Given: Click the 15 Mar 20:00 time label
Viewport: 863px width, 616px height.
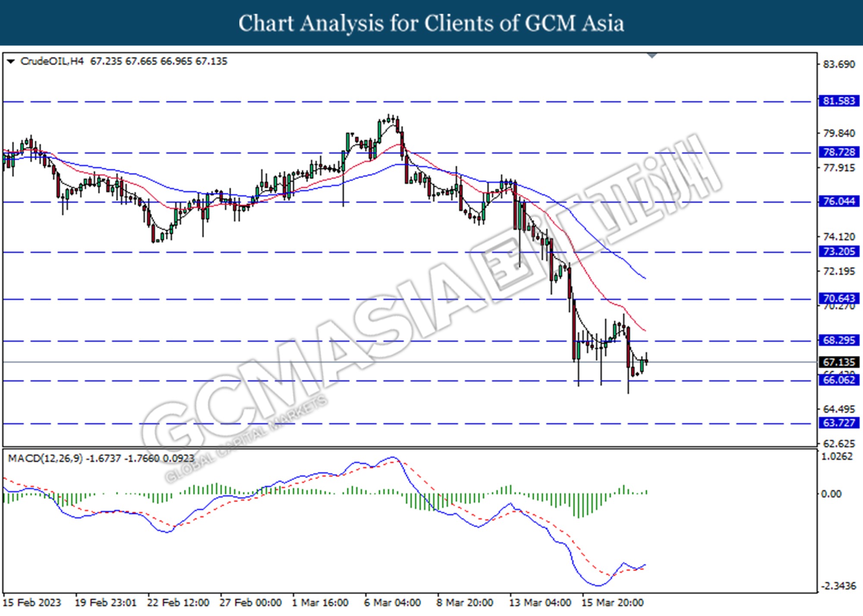Looking at the screenshot, I should (x=613, y=603).
